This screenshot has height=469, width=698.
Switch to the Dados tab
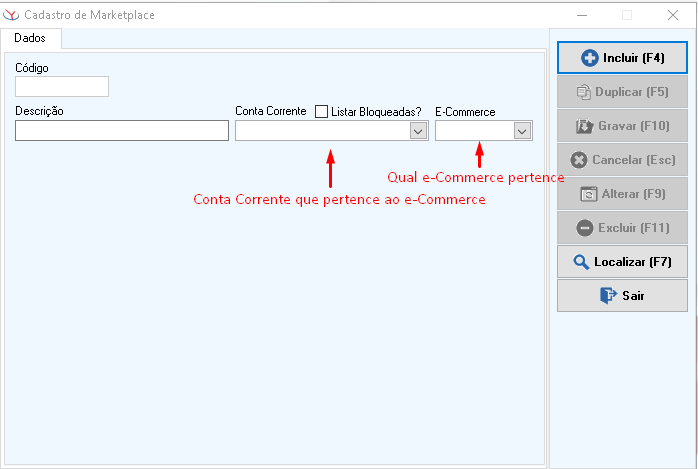(x=30, y=38)
